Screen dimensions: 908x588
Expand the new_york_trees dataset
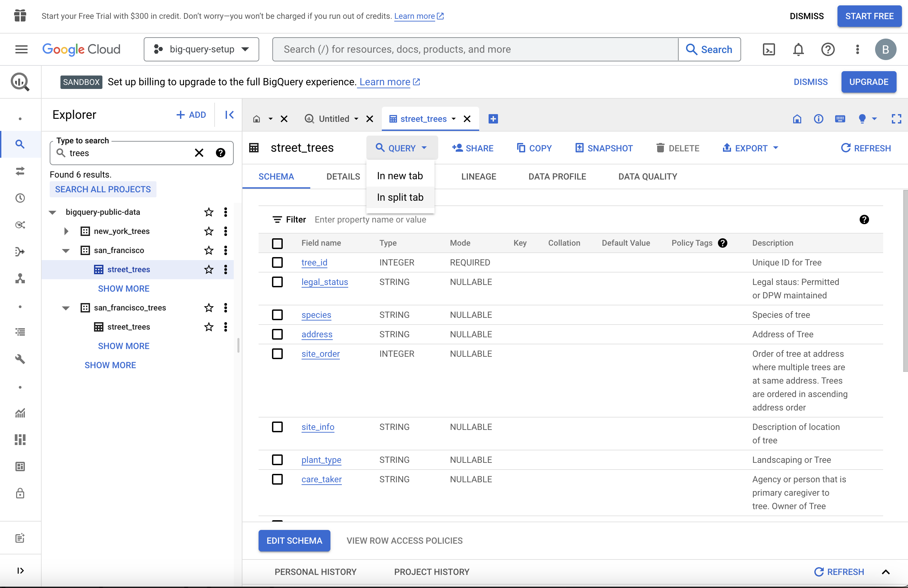pyautogui.click(x=66, y=231)
